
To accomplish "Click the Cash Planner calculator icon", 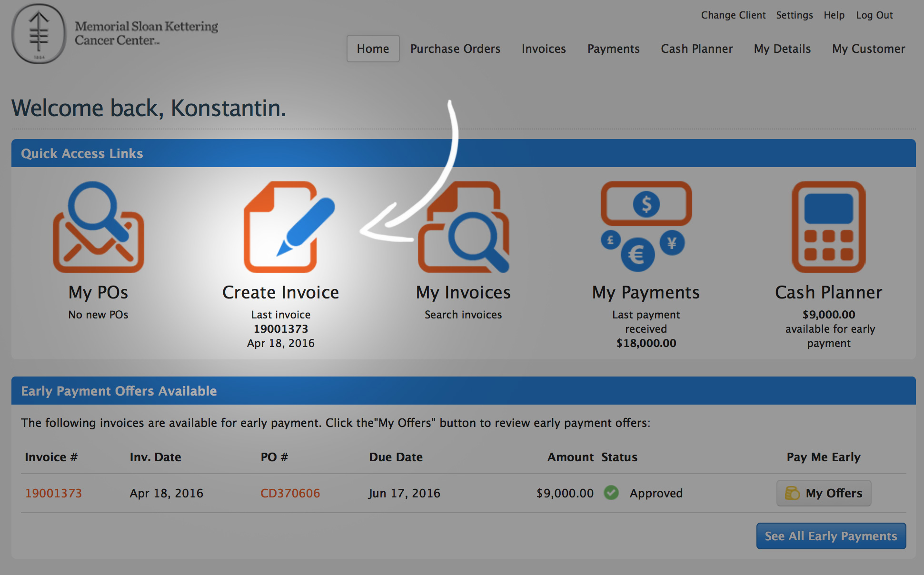I will (828, 227).
